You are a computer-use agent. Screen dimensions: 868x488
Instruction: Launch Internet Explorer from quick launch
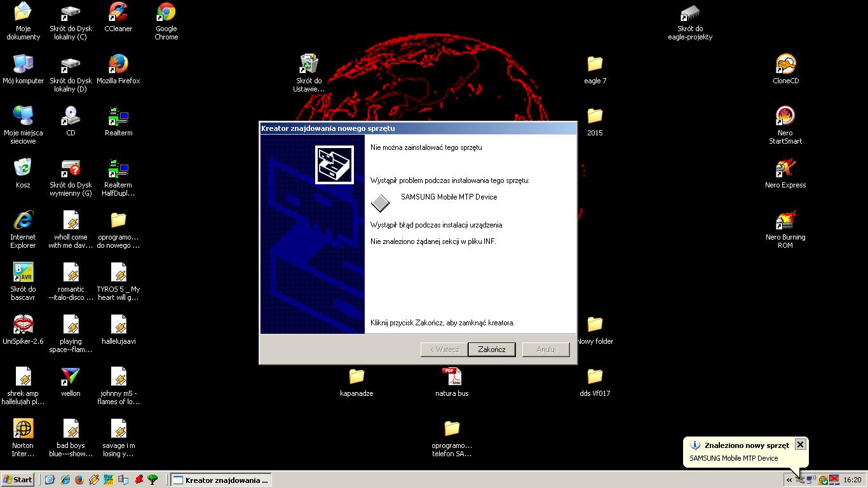(x=65, y=480)
